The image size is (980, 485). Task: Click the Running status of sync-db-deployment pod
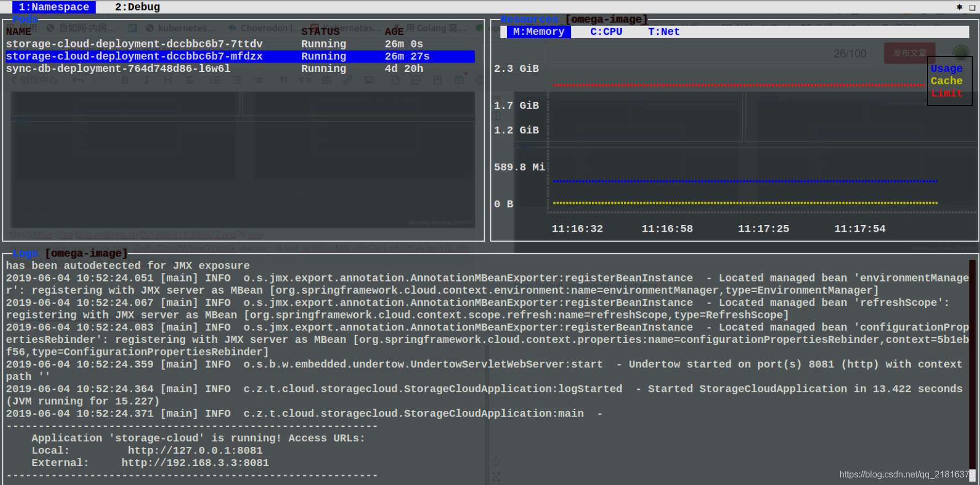pyautogui.click(x=323, y=69)
